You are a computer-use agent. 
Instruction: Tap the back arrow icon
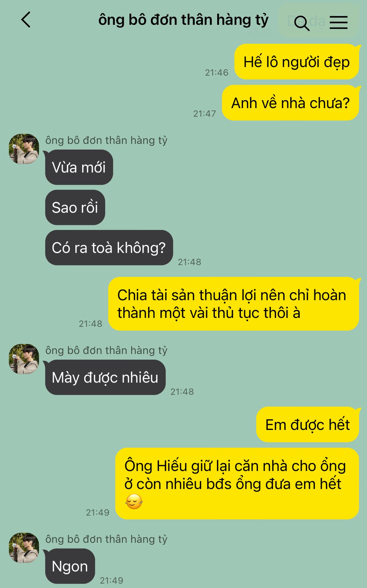26,20
